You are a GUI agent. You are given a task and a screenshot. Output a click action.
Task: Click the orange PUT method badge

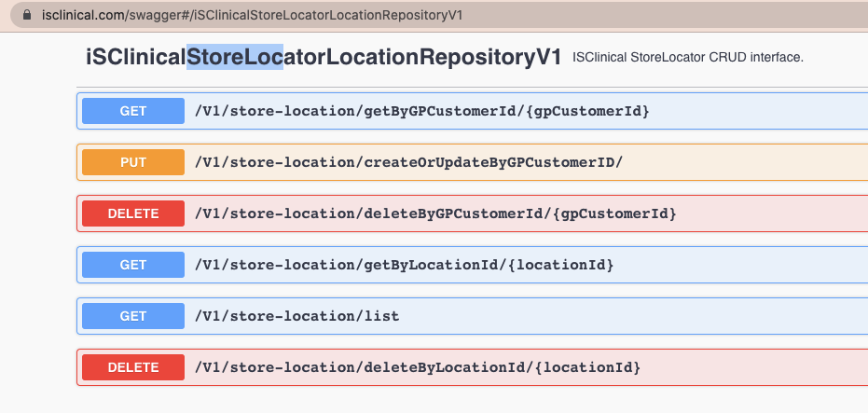(x=132, y=162)
